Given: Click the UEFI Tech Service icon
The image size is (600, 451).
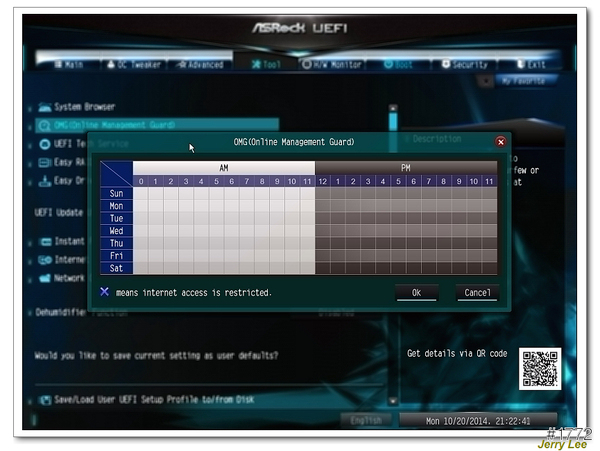Looking at the screenshot, I should [46, 144].
